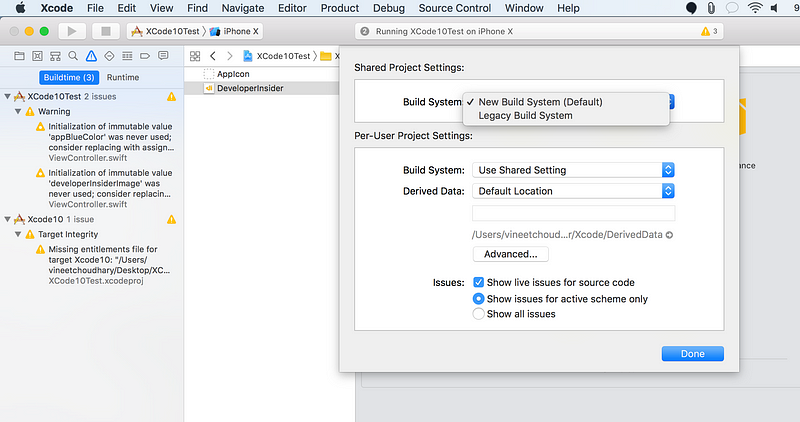This screenshot has width=800, height=422.
Task: Select XCode10Test scheme in toolbar
Action: pos(165,31)
